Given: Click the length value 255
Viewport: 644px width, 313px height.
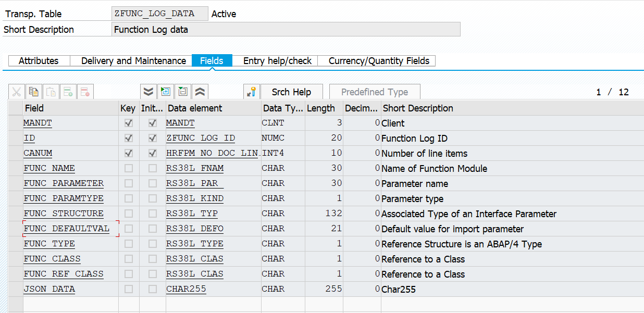Looking at the screenshot, I should pyautogui.click(x=333, y=289).
